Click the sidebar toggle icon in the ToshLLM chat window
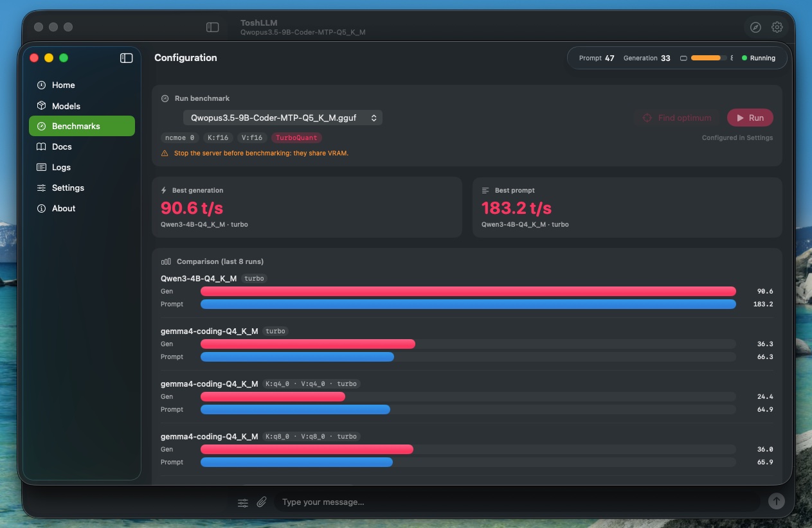 point(212,27)
